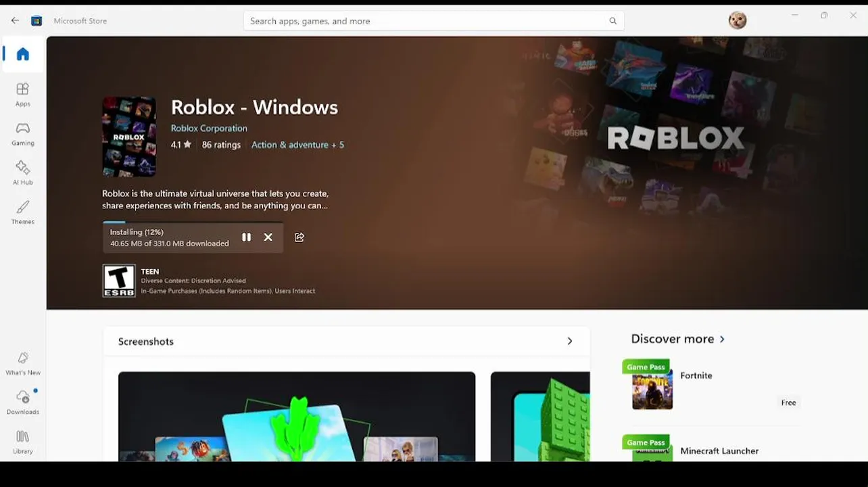This screenshot has height=487, width=868.
Task: Click the Screenshots section heading
Action: 146,342
